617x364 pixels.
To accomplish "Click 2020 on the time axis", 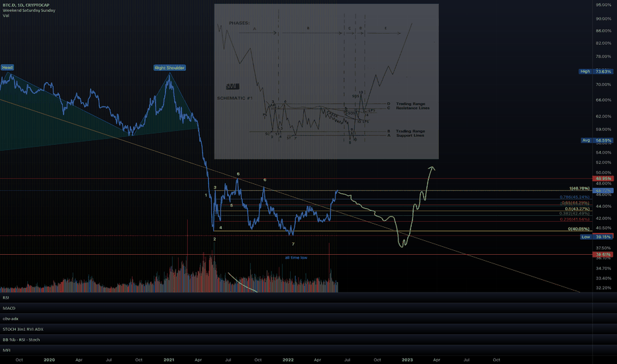I will point(49,359).
